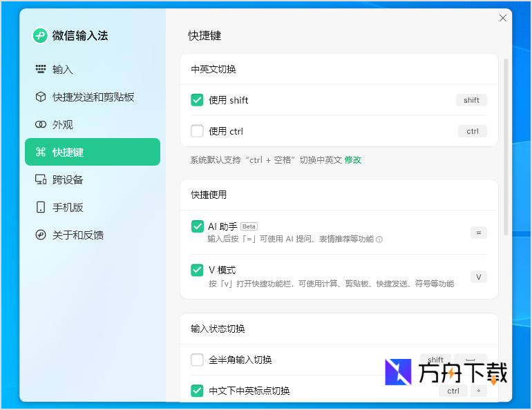This screenshot has width=532, height=410.
Task: Click the ctrl key badge for 使用 ctrl
Action: click(x=473, y=131)
